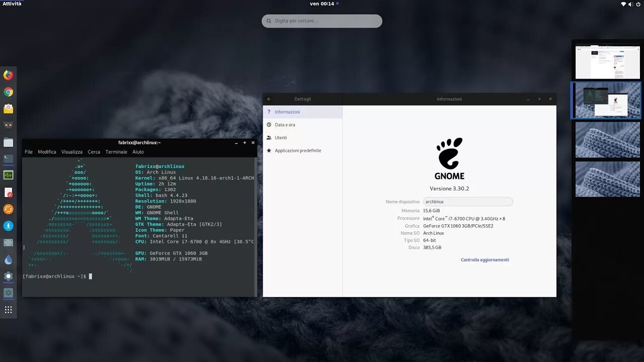Image resolution: width=644 pixels, height=362 pixels.
Task: Click 'Packages: 1302' line in terminal
Action: [155, 190]
